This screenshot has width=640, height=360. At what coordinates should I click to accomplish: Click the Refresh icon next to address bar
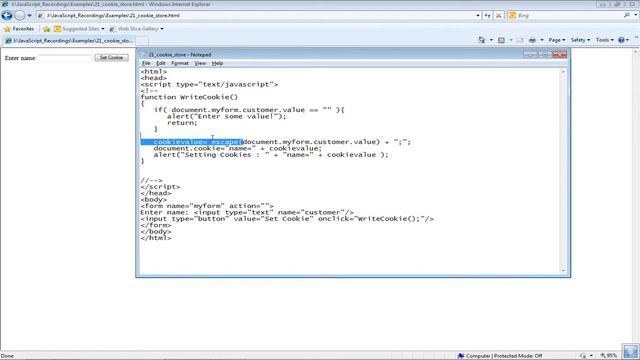[487, 16]
